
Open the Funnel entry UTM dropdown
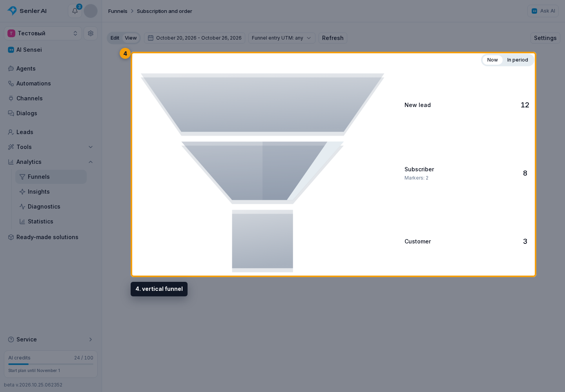[x=282, y=38]
